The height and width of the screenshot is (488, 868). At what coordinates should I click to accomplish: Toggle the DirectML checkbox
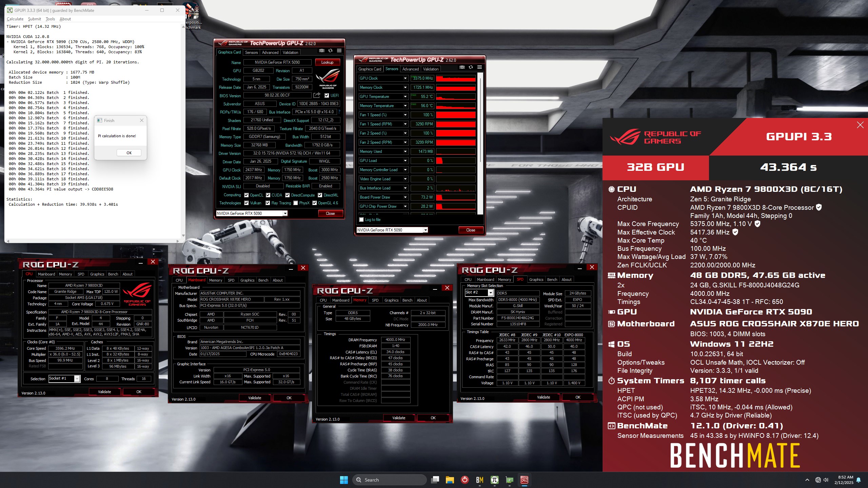320,195
